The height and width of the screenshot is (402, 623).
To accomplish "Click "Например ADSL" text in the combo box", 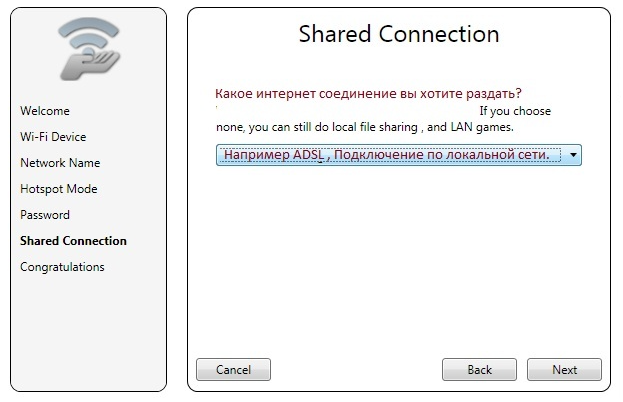I will click(268, 155).
